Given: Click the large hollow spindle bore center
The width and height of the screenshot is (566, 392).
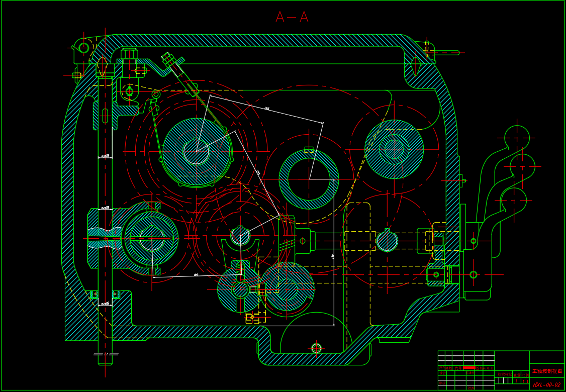Looking at the screenshot, I should tap(309, 179).
